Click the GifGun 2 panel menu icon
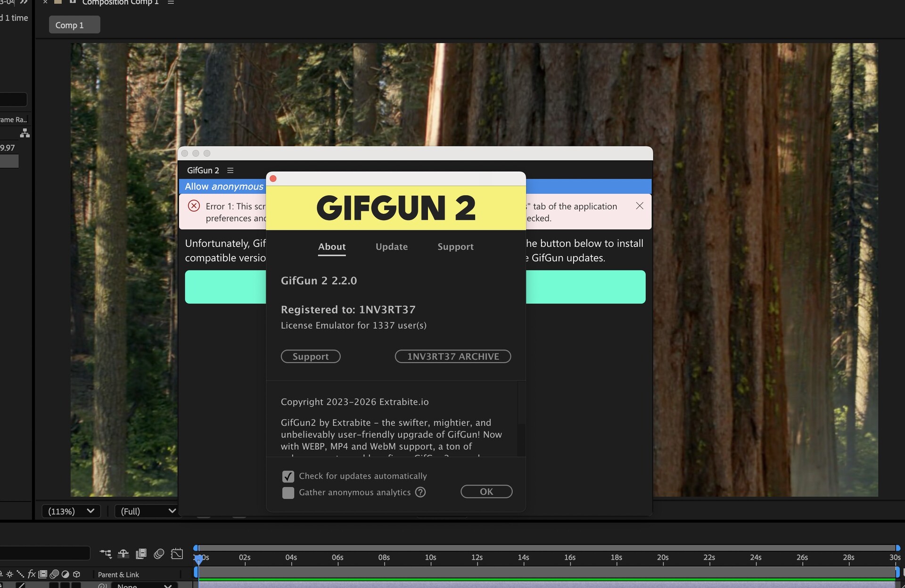The image size is (905, 588). (x=230, y=171)
